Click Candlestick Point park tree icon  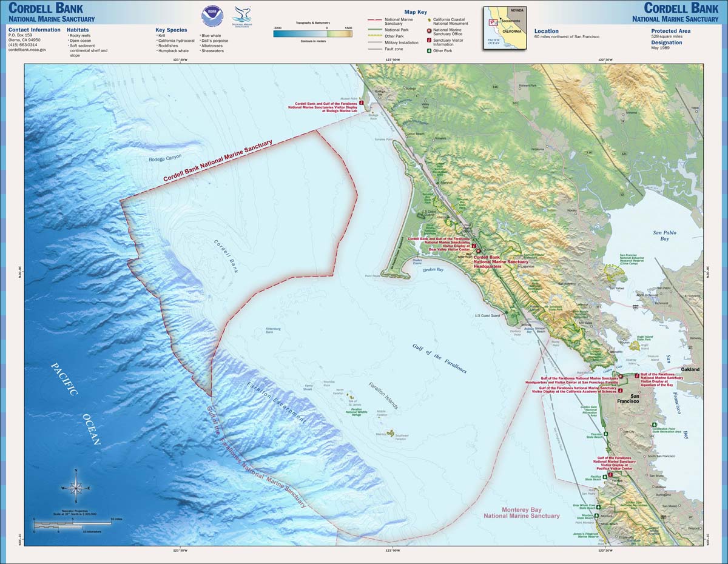(x=654, y=425)
